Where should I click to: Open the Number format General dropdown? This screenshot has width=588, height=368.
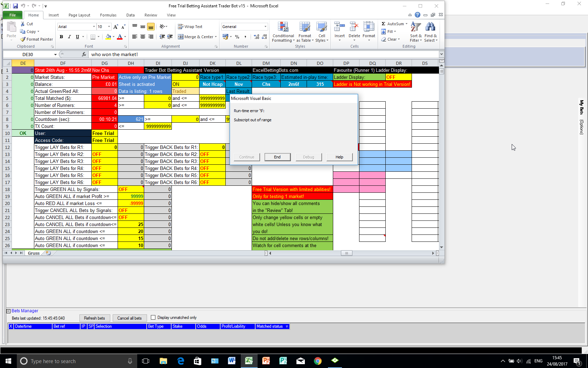pyautogui.click(x=265, y=27)
